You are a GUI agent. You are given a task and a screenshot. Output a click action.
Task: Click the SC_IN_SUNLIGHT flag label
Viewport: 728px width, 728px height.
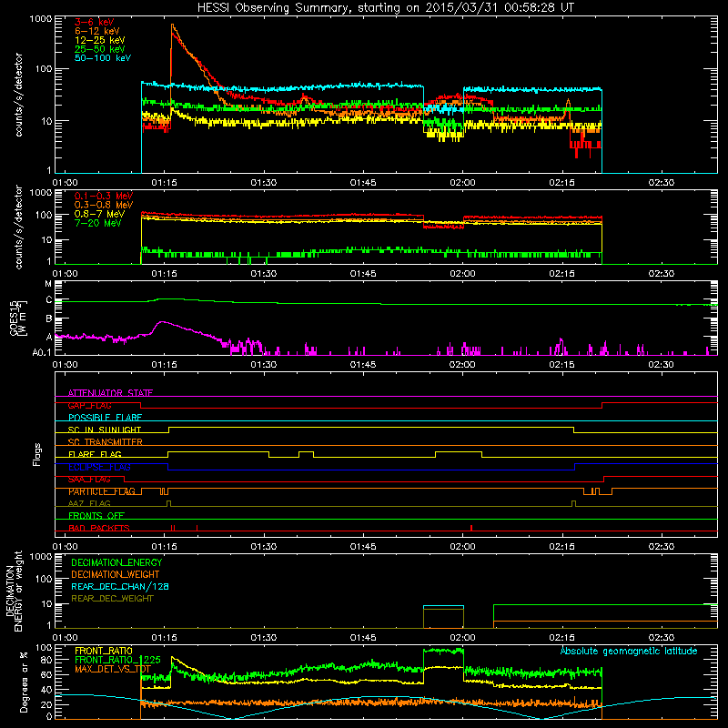[x=105, y=430]
